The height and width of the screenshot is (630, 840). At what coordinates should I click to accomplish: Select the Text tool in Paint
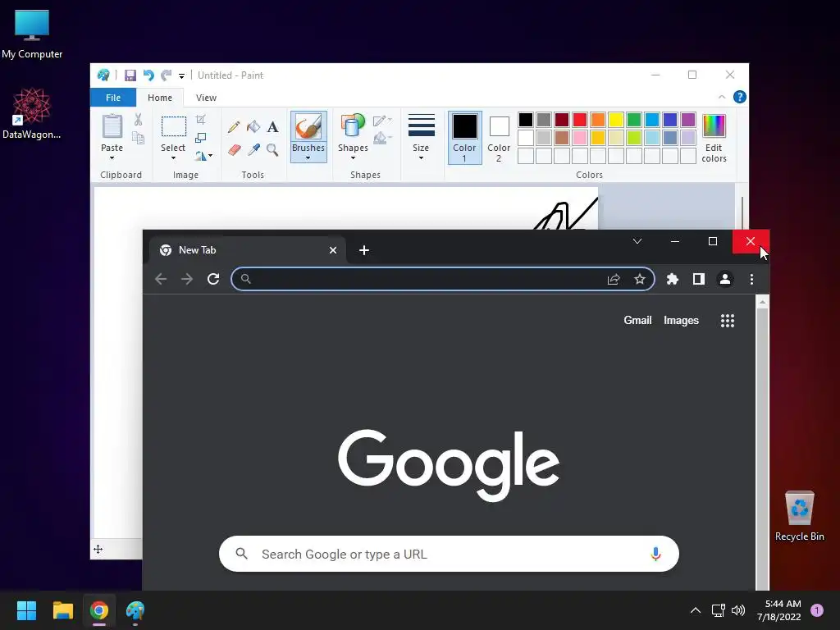pos(272,127)
